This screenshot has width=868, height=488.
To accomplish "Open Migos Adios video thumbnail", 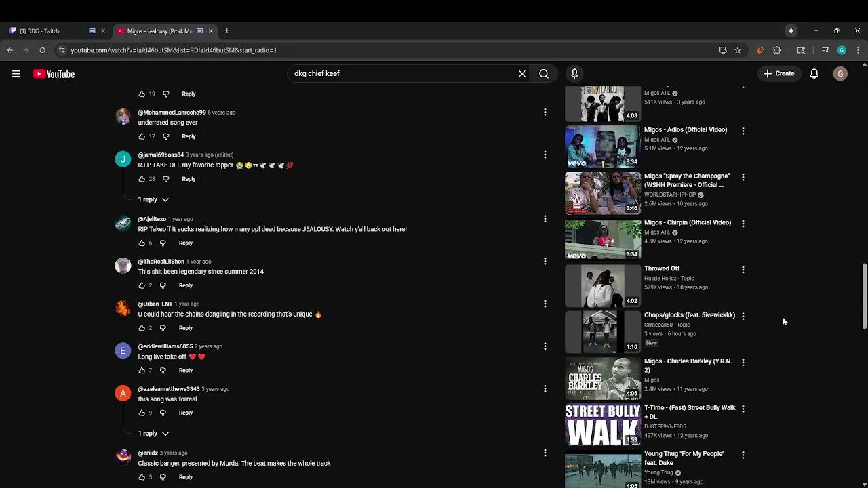I will point(603,146).
